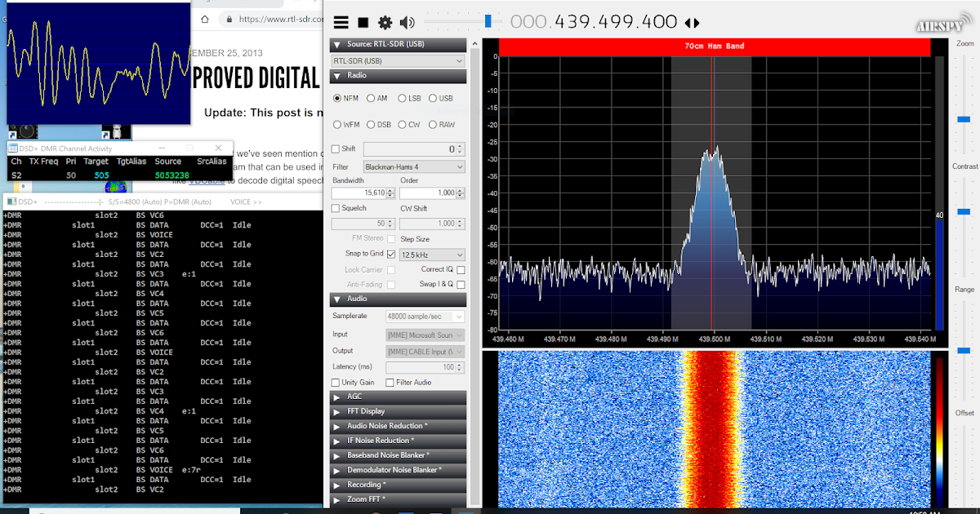Image resolution: width=980 pixels, height=514 pixels.
Task: Enable the Shift checkbox
Action: coord(336,149)
